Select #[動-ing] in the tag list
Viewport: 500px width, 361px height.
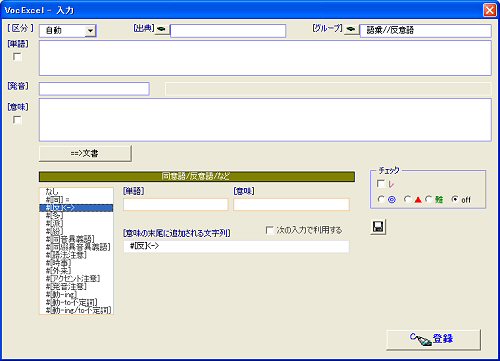[76, 294]
